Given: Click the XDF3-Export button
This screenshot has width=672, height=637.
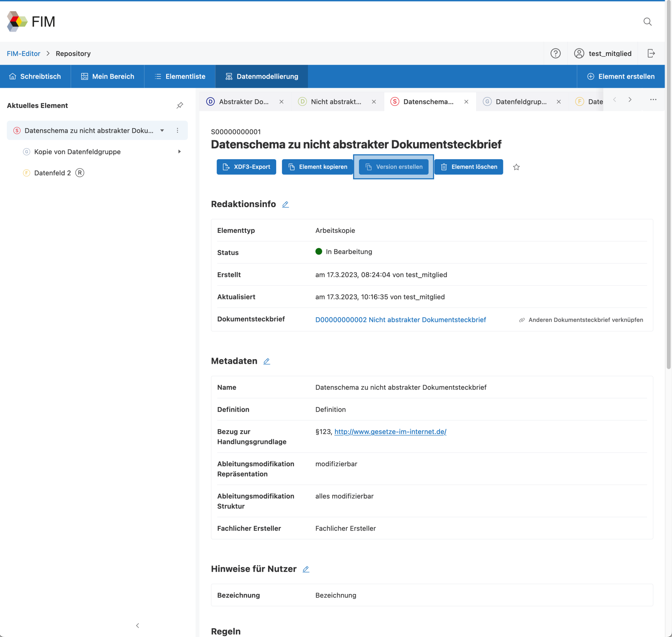Looking at the screenshot, I should (x=246, y=167).
